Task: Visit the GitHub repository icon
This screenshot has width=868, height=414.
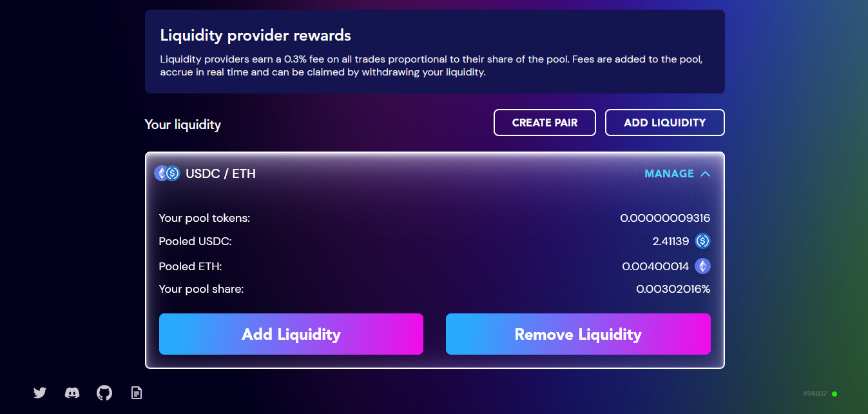Action: tap(104, 392)
